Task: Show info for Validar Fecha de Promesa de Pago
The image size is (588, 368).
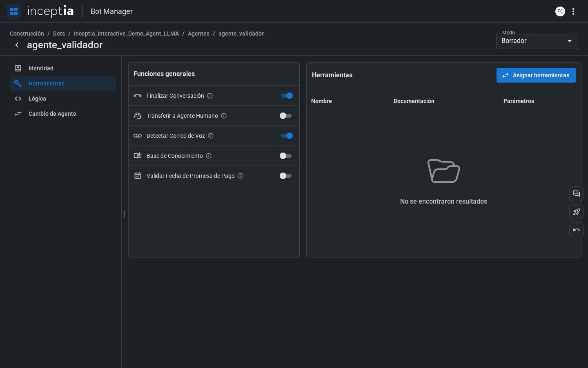Action: click(241, 176)
